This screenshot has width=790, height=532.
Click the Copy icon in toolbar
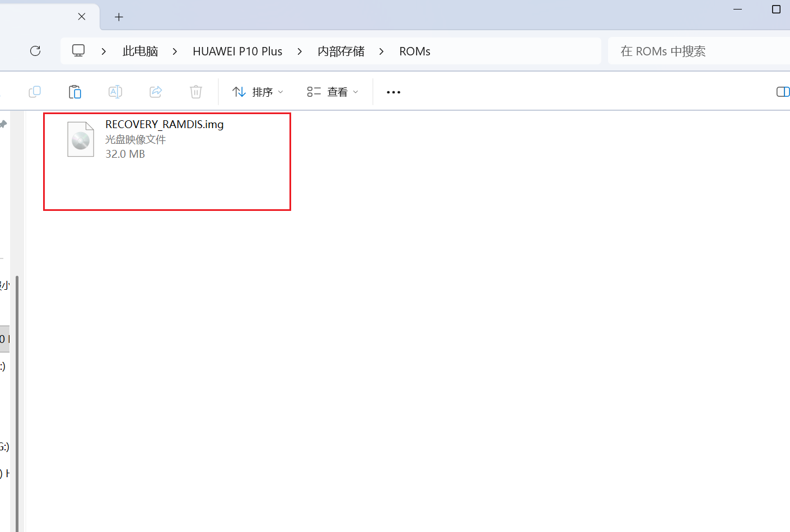tap(35, 92)
